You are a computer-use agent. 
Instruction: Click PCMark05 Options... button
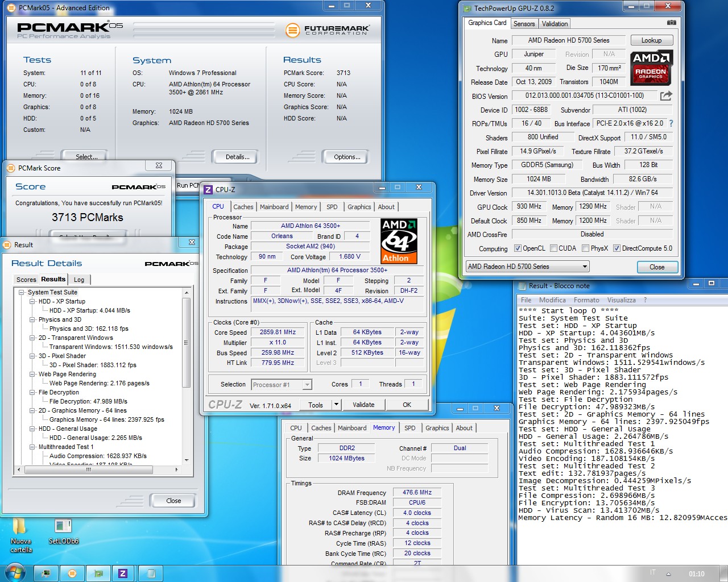(347, 157)
